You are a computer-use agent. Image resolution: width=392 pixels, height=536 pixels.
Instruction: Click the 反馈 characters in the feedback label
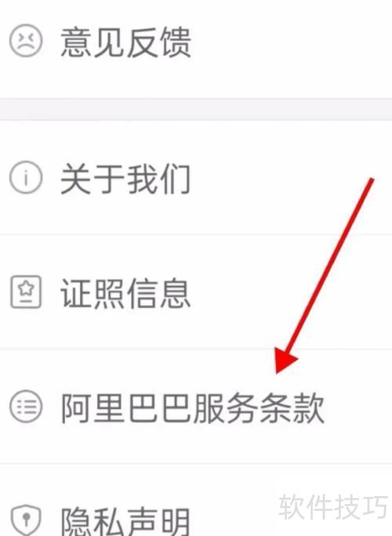tap(158, 42)
